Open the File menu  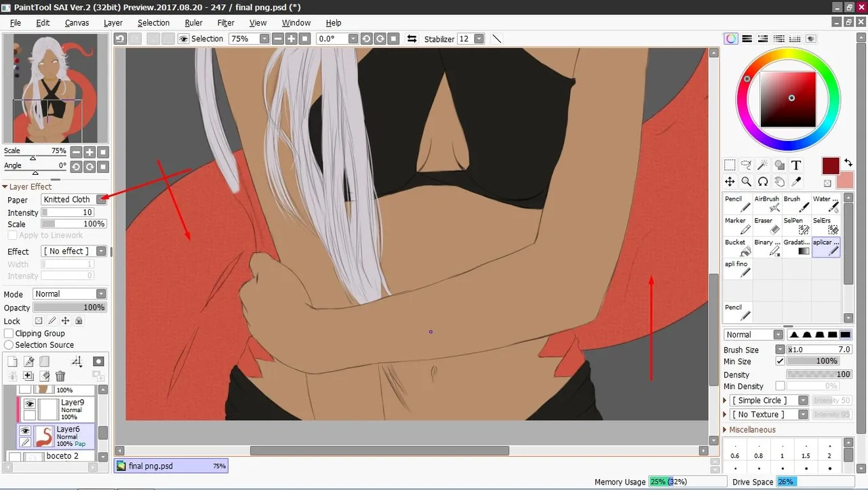point(16,23)
